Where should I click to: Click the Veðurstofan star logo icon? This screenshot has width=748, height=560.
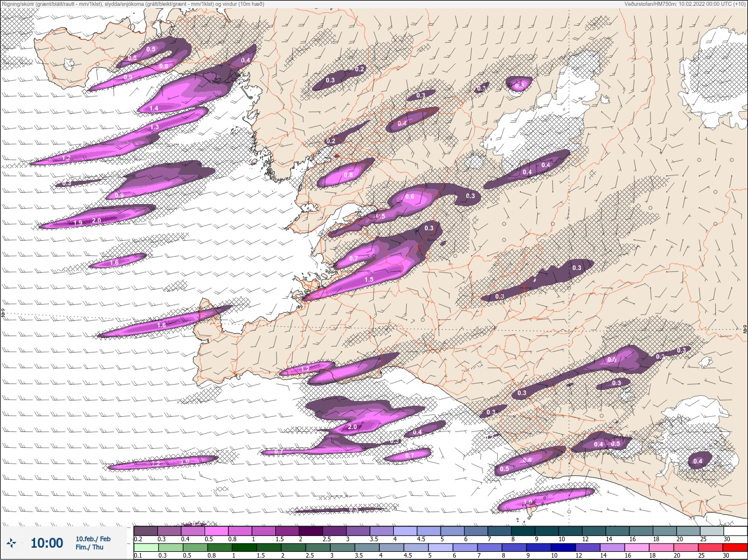(x=12, y=543)
